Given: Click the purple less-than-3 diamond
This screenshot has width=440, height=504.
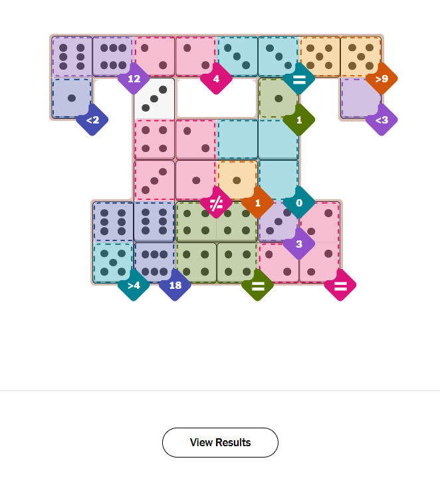Looking at the screenshot, I should pyautogui.click(x=382, y=120).
